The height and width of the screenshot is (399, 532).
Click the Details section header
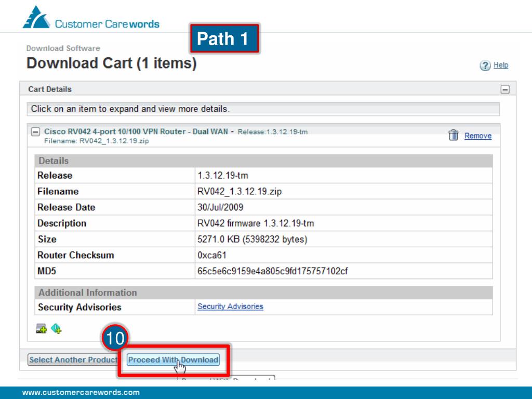[x=263, y=161]
